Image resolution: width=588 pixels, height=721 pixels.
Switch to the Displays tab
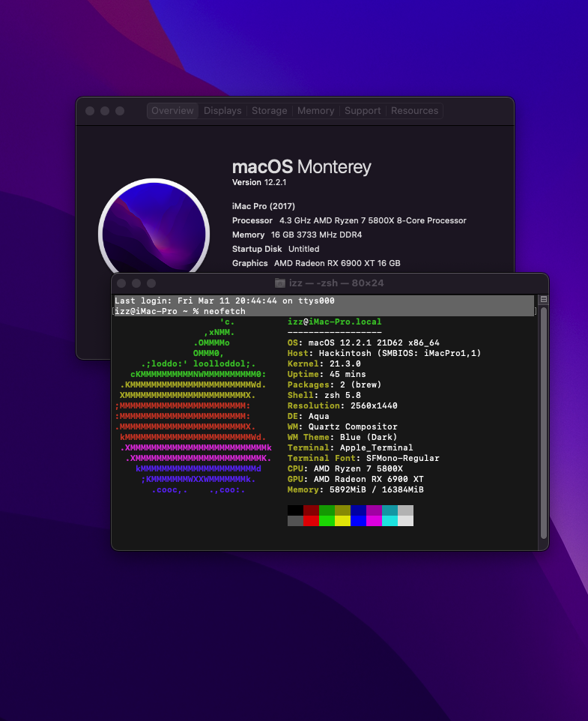click(222, 111)
